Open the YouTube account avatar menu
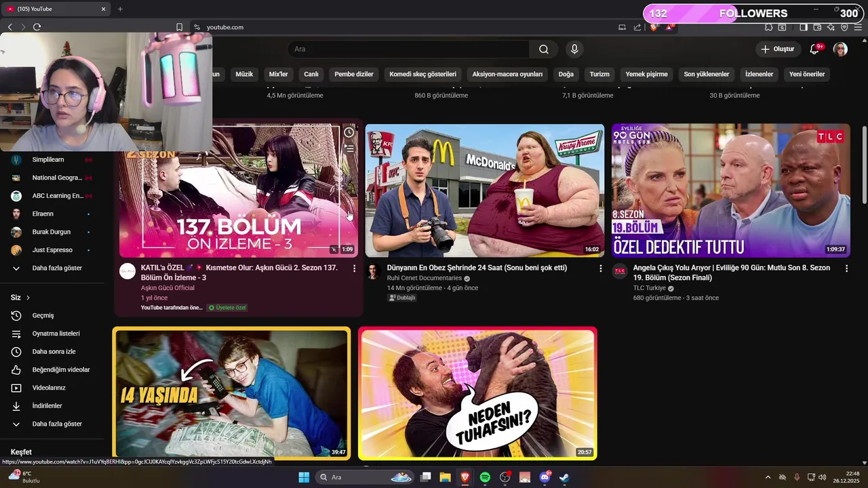Screen dimensions: 868x488 click(x=840, y=49)
